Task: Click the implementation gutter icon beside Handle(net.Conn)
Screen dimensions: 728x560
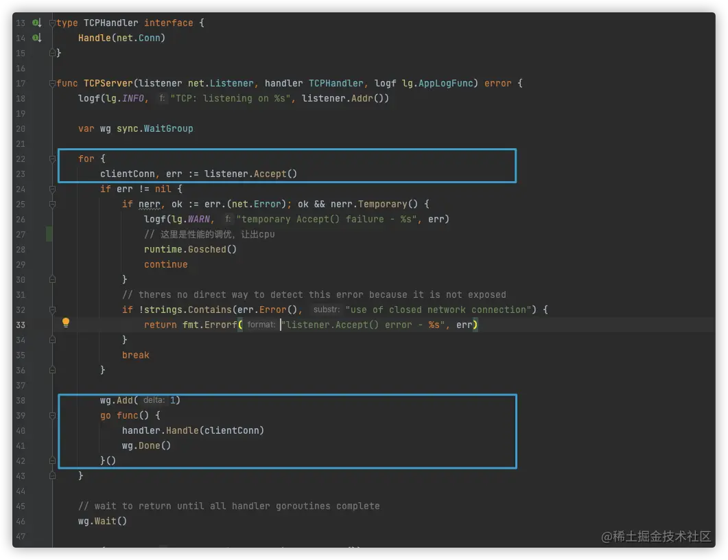Action: pyautogui.click(x=36, y=38)
